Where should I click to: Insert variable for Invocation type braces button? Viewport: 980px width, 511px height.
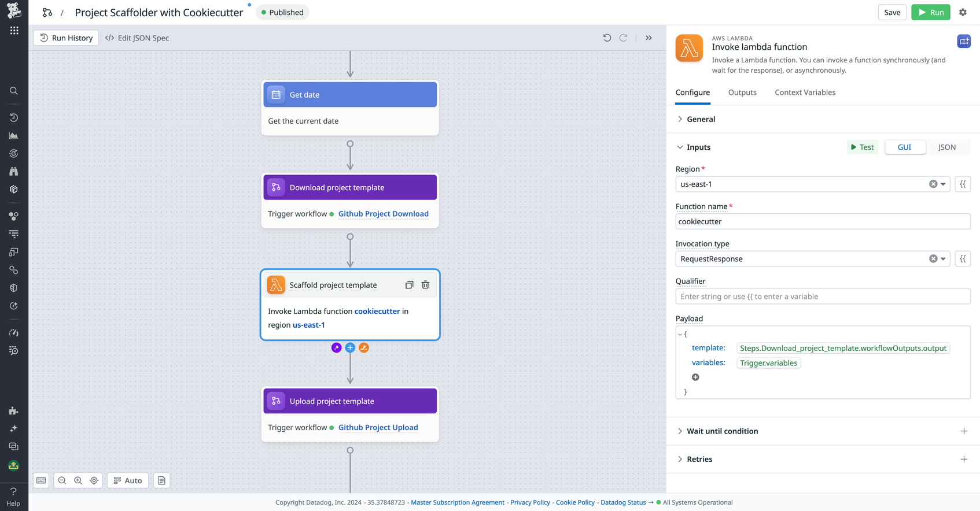click(x=963, y=259)
